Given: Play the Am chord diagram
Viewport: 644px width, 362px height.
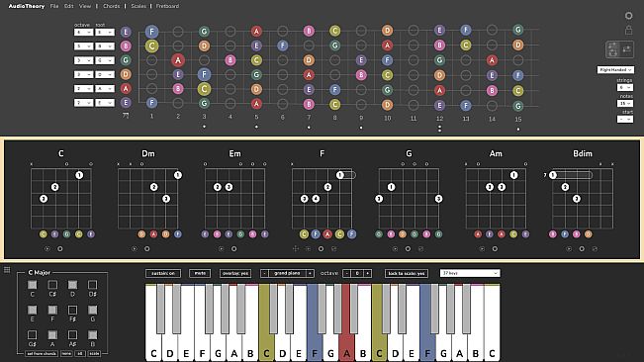Looking at the screenshot, I should pyautogui.click(x=482, y=248).
